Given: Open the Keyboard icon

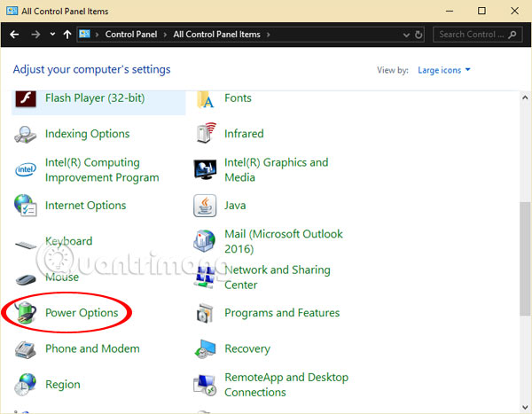Looking at the screenshot, I should pyautogui.click(x=26, y=245).
